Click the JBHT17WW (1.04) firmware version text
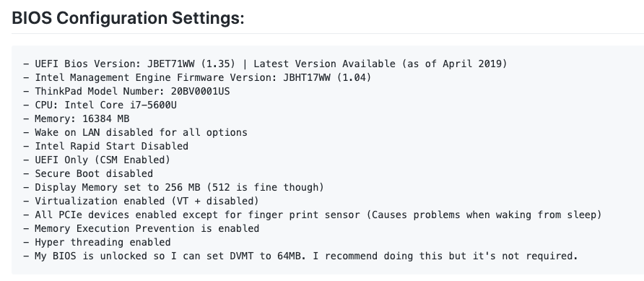 [327, 77]
